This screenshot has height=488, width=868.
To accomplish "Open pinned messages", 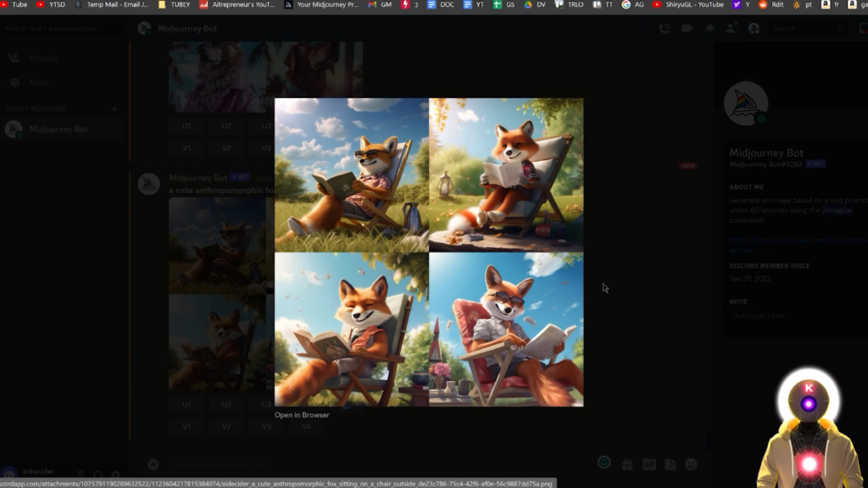I will click(x=709, y=28).
